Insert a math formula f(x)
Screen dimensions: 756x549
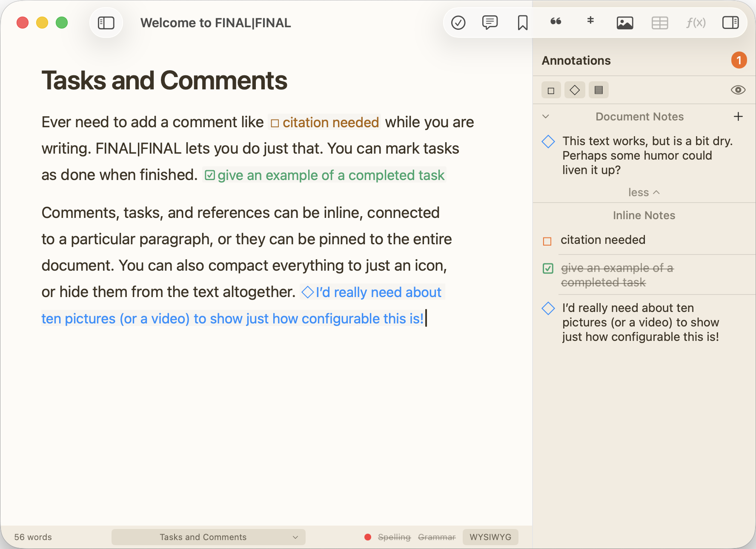pyautogui.click(x=696, y=23)
